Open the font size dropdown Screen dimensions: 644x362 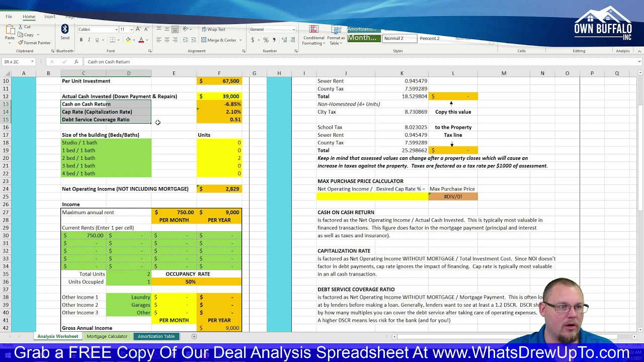click(131, 30)
